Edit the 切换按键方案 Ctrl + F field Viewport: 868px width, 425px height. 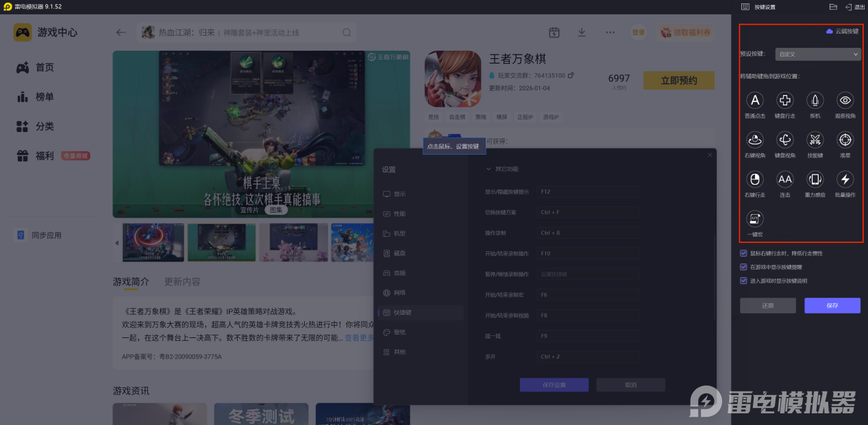[588, 212]
